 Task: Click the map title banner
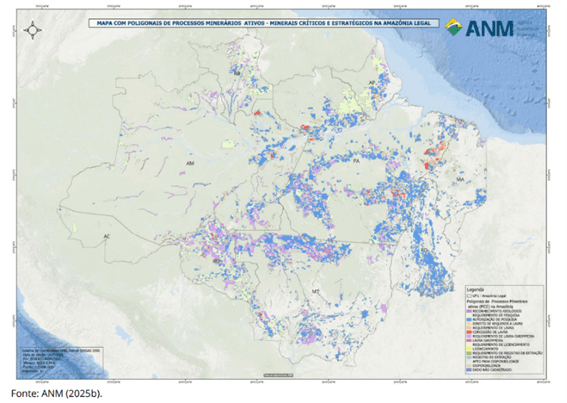click(x=264, y=23)
